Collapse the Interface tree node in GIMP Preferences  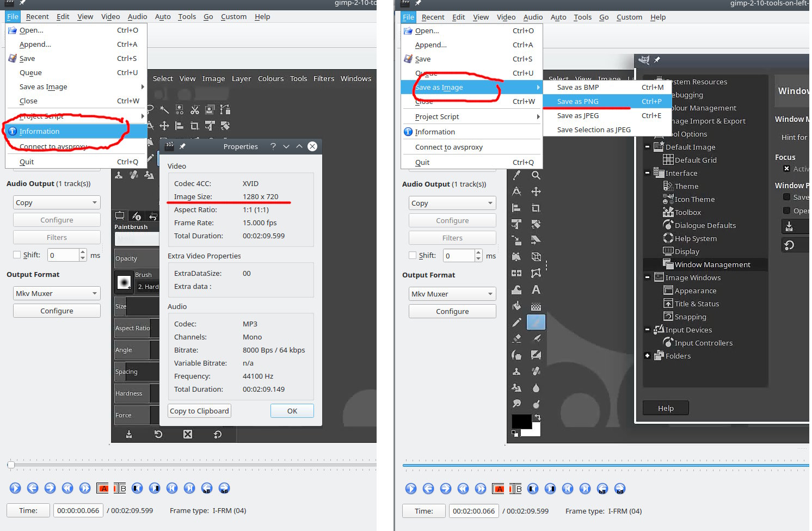pos(647,173)
